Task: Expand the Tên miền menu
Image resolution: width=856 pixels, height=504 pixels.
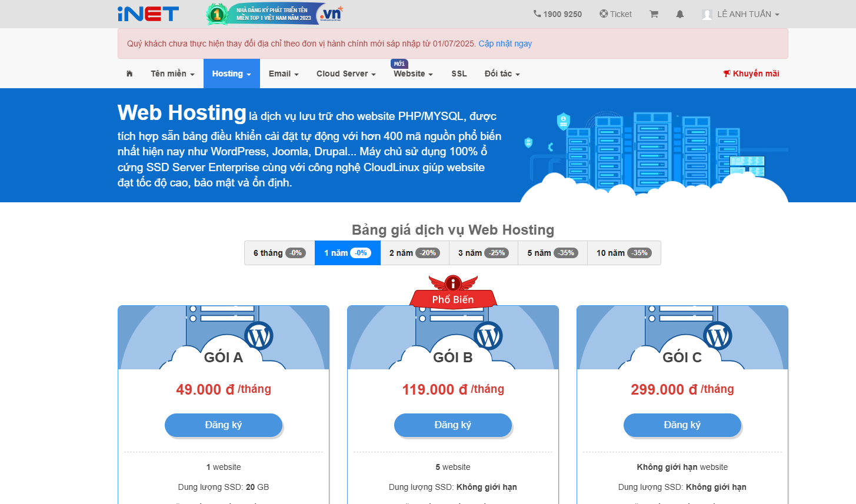Action: point(172,74)
